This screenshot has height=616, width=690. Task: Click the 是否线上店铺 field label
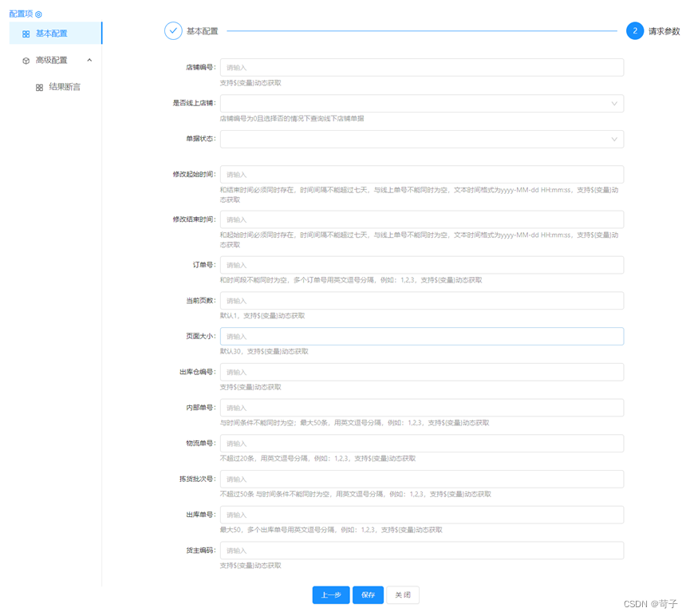[194, 103]
